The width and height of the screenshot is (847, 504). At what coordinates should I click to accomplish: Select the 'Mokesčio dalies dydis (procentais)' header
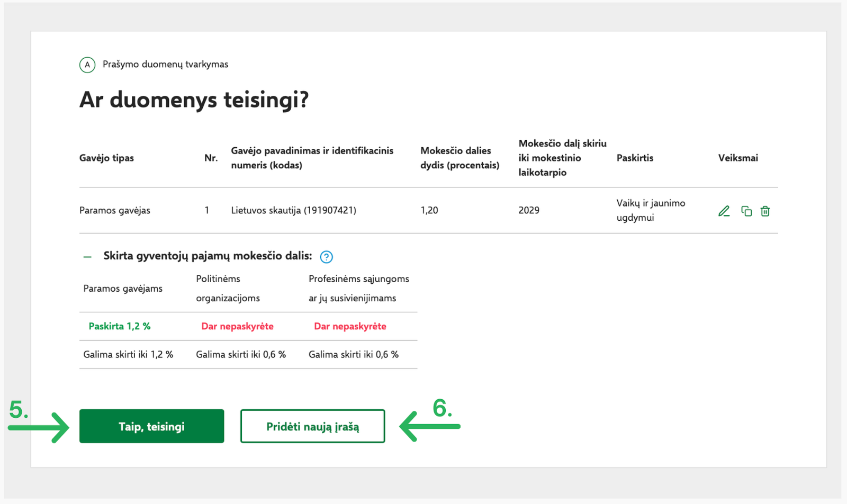coord(459,158)
